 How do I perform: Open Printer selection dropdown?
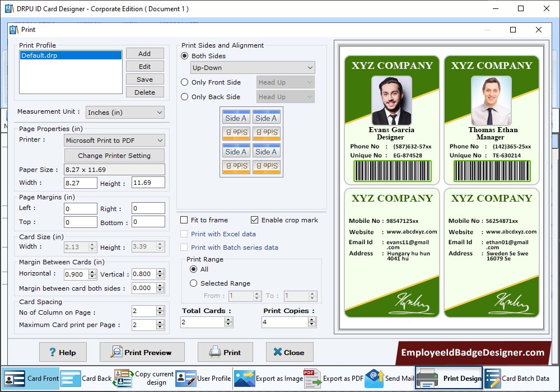coord(114,141)
